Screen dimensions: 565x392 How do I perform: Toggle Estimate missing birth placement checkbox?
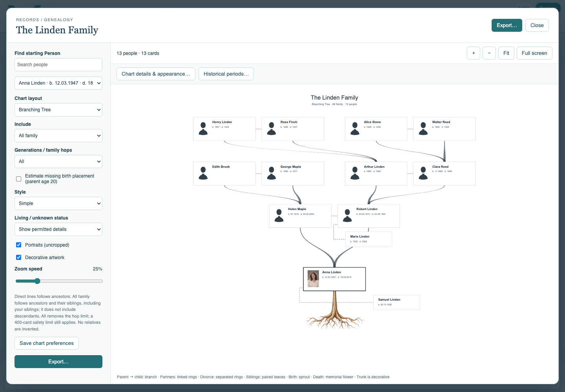18,179
